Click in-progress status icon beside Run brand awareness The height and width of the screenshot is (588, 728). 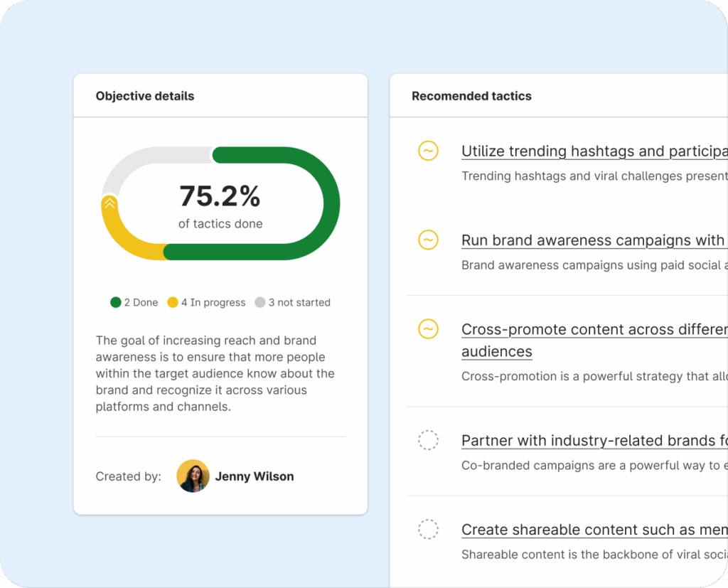(x=428, y=240)
